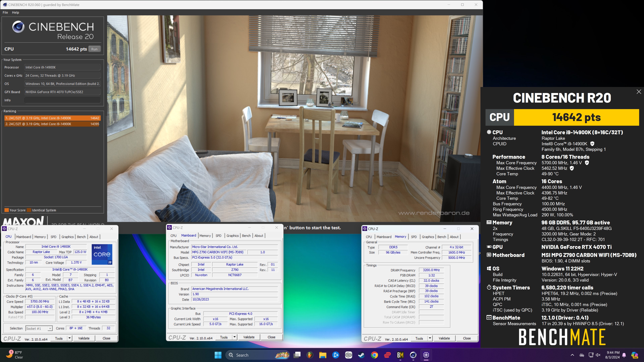Click shield badge beside Max Core Frequency
Viewport: 644px width, 362px height.
click(587, 163)
